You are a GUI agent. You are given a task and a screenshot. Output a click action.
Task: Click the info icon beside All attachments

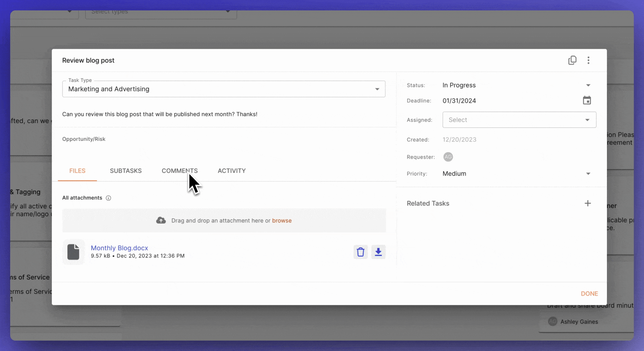[108, 198]
